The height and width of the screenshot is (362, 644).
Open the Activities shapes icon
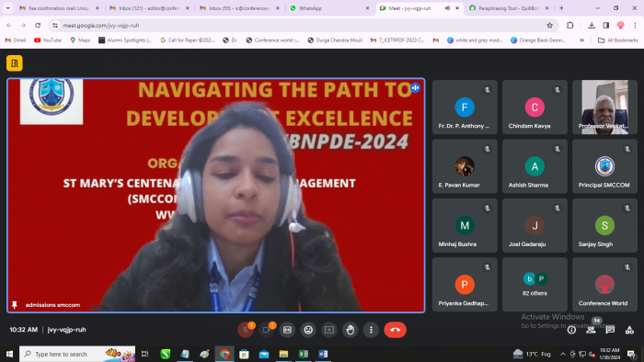click(x=629, y=330)
